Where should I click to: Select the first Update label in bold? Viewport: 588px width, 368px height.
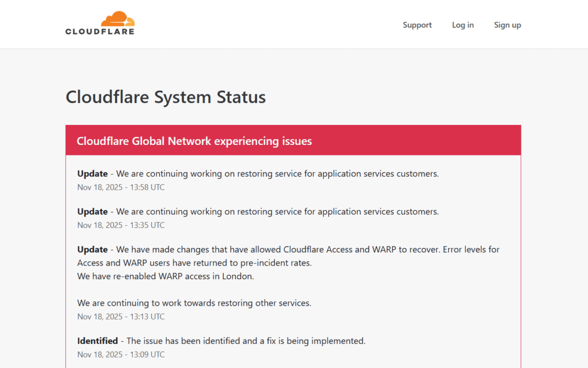(93, 173)
